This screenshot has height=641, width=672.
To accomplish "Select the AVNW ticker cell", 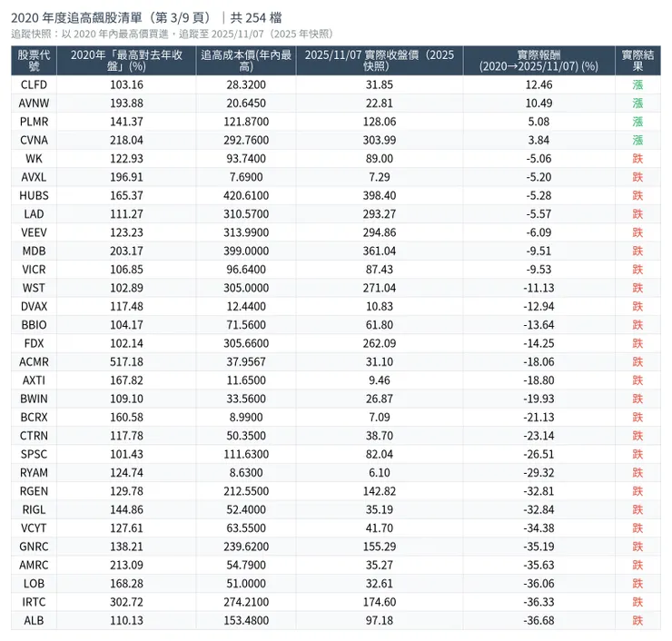I will click(34, 104).
